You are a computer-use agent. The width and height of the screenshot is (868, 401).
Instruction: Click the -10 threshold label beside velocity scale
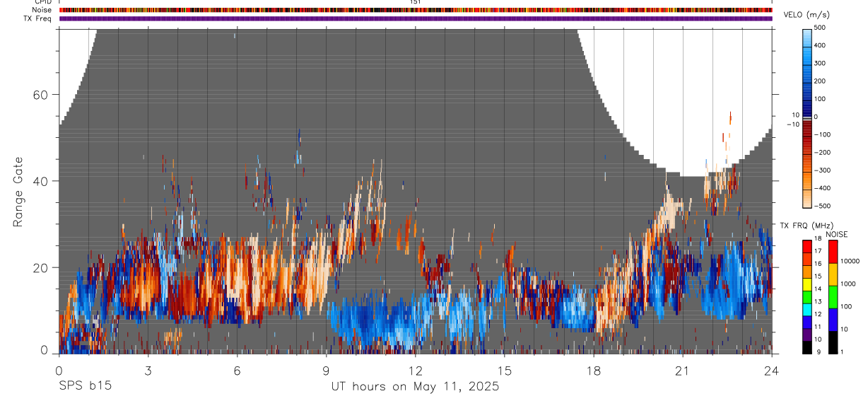point(793,124)
